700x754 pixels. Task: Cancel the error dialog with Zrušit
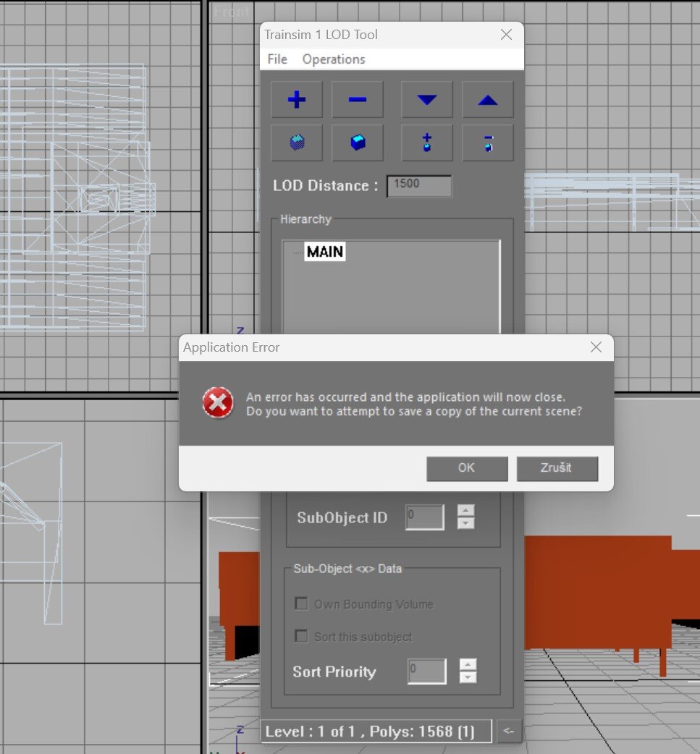557,468
